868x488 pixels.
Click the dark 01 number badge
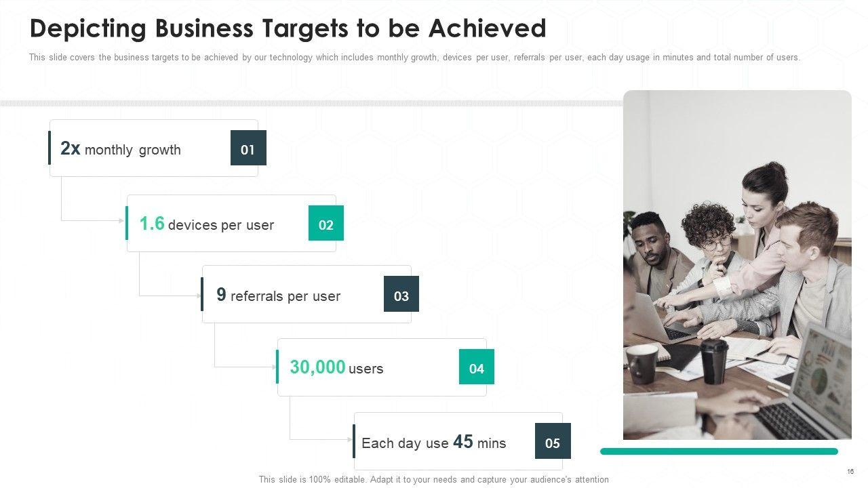point(248,148)
